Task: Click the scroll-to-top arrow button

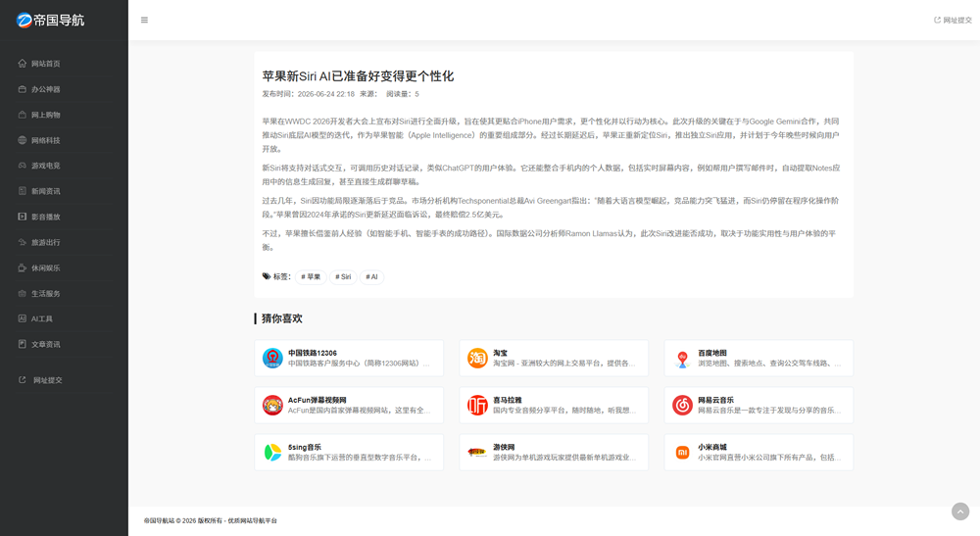Action: [x=960, y=511]
